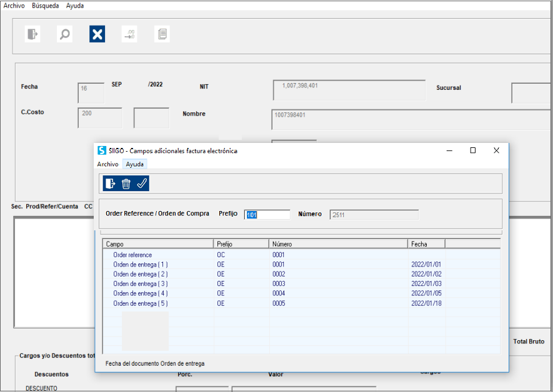Click the exit icon in the dialog toolbar
The height and width of the screenshot is (392, 553).
(x=111, y=184)
